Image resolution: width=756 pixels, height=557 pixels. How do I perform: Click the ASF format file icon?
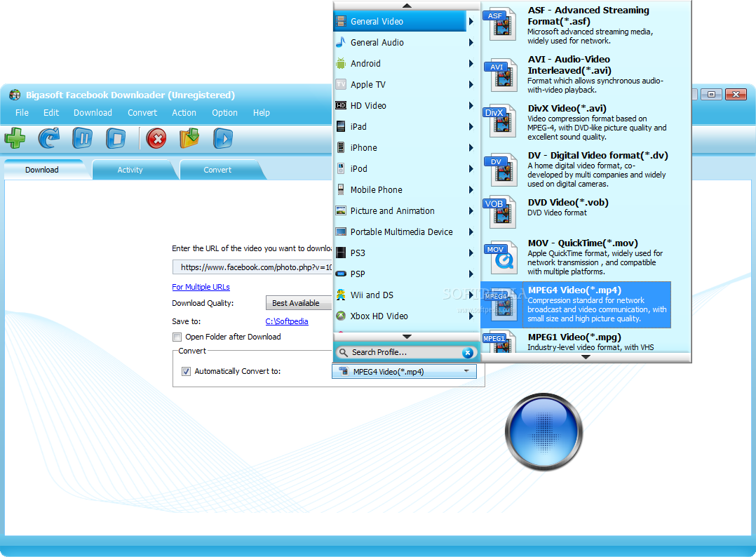click(x=501, y=25)
